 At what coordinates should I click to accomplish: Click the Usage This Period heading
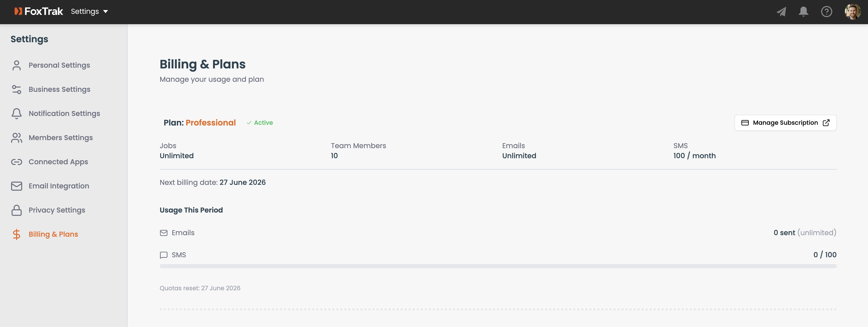pyautogui.click(x=191, y=210)
